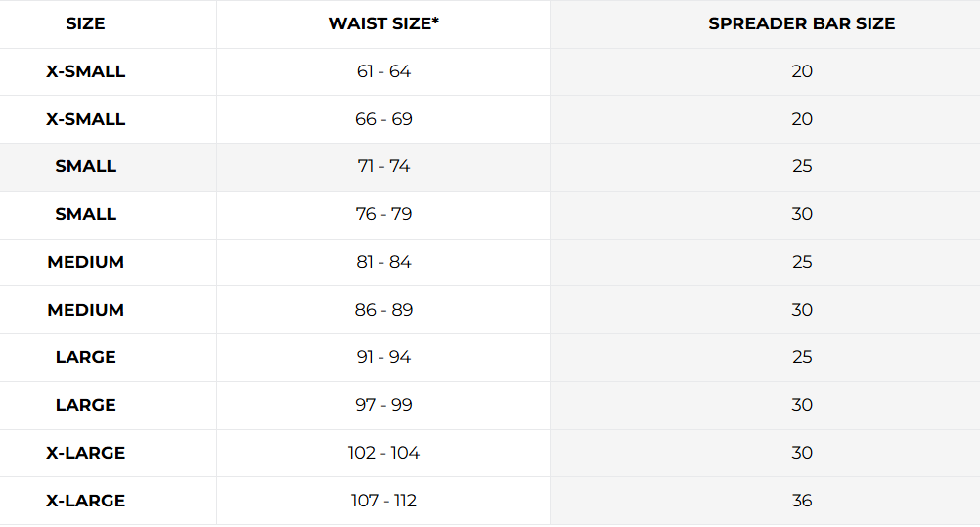Click waist size 76 - 79 cell

pyautogui.click(x=383, y=214)
